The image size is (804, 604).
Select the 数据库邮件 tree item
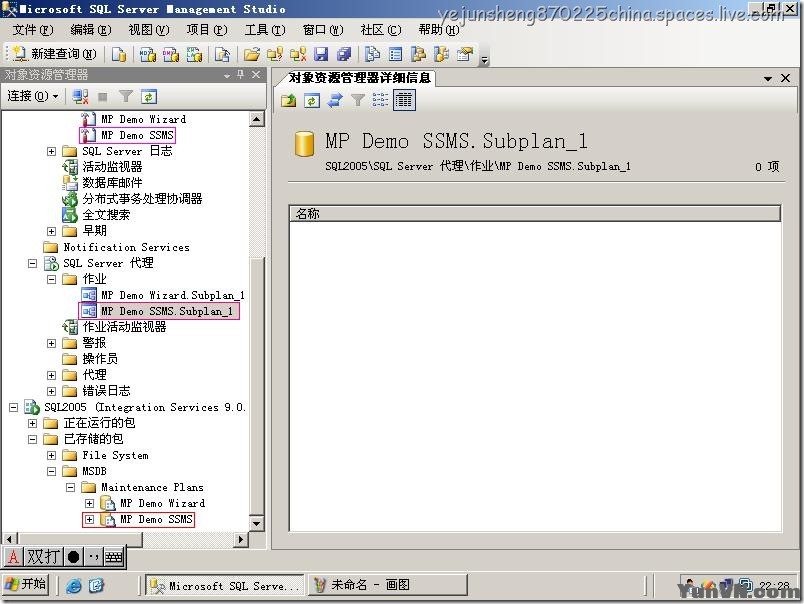tap(112, 183)
